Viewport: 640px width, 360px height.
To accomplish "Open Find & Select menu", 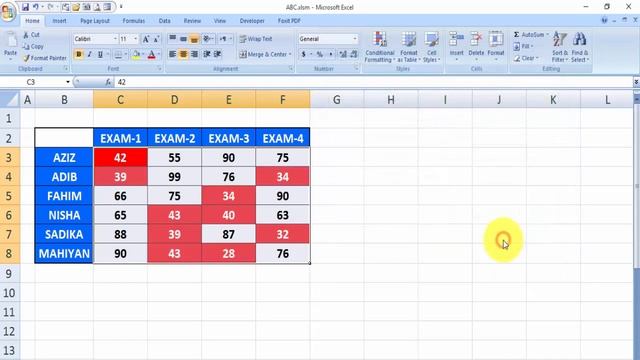I will (580, 47).
